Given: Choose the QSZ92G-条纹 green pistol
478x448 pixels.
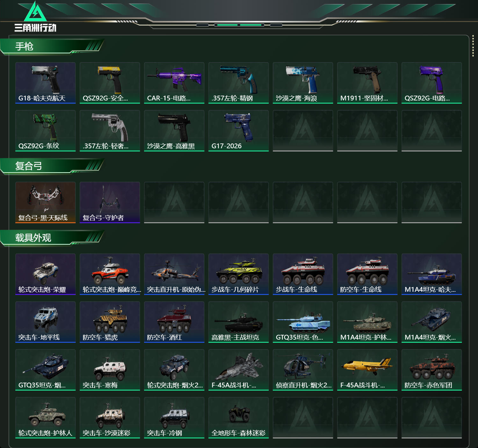Looking at the screenshot, I should pos(46,131).
